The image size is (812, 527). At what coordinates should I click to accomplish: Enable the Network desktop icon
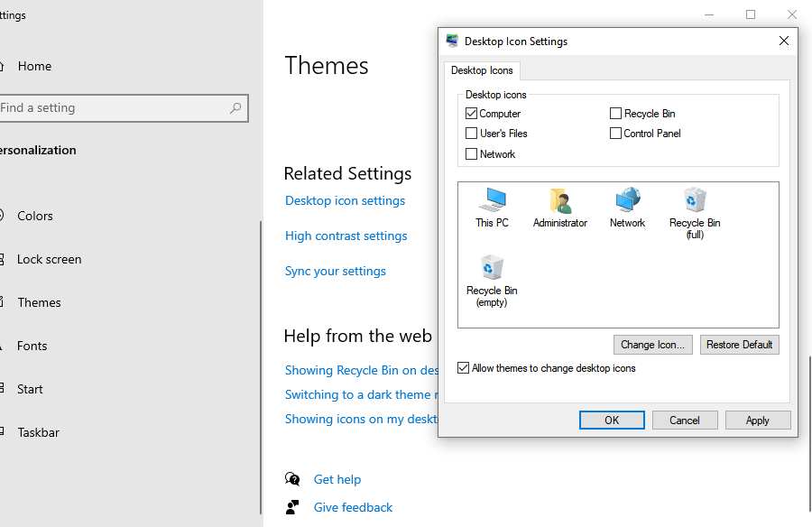[x=471, y=153]
